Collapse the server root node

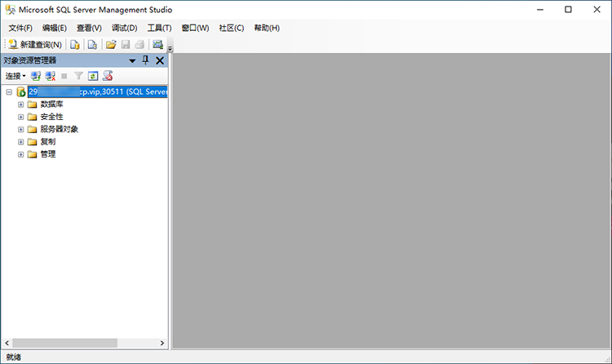[x=9, y=92]
